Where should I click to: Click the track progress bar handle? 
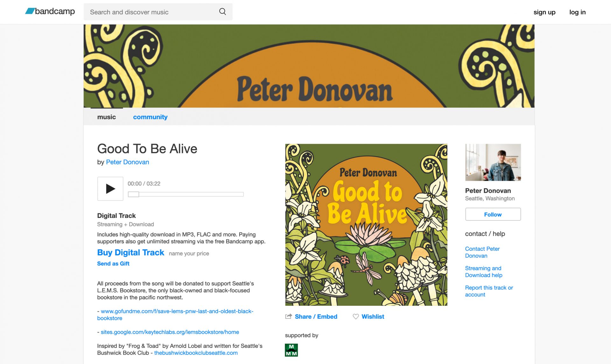tap(133, 194)
